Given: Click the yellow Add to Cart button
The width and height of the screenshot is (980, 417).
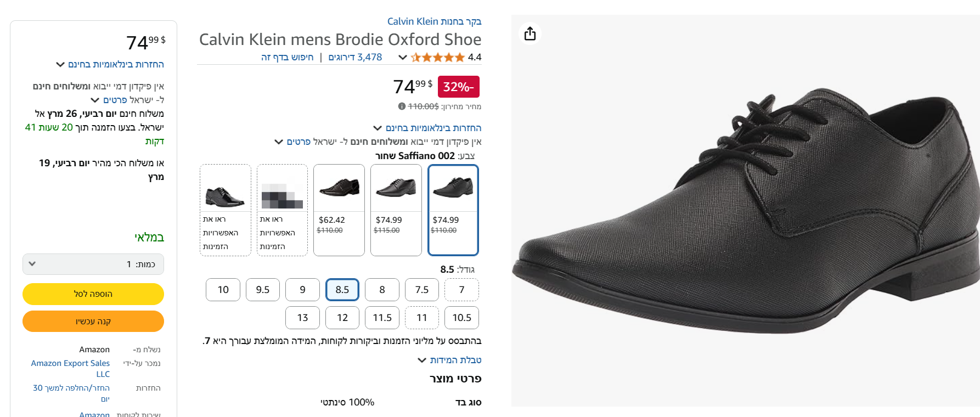Looking at the screenshot, I should 93,294.
